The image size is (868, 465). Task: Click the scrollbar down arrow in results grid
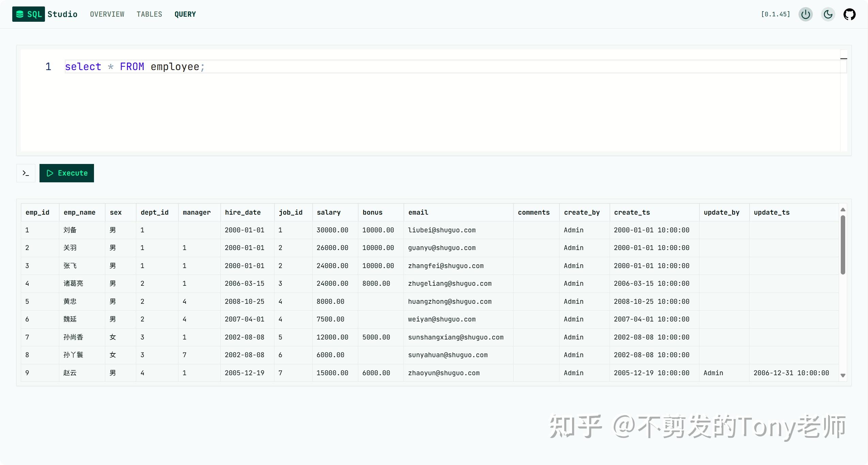(x=843, y=375)
